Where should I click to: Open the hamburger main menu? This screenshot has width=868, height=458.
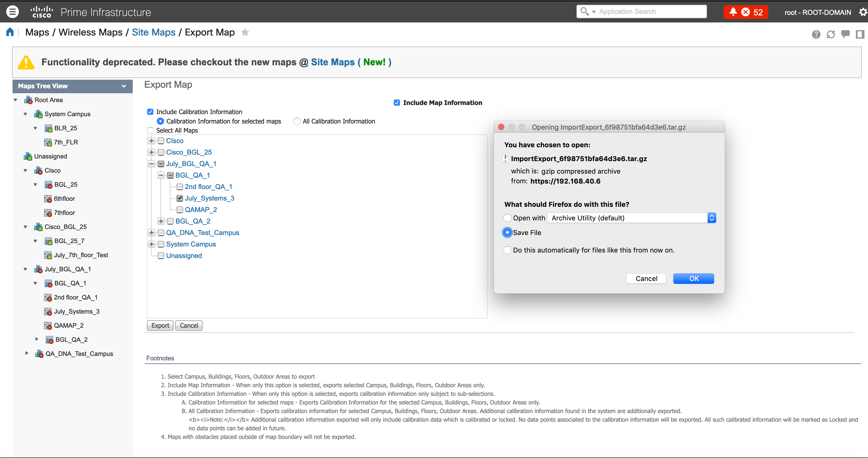[x=13, y=12]
